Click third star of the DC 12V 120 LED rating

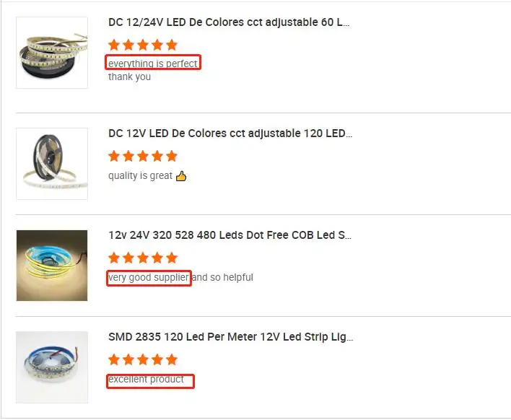[143, 156]
